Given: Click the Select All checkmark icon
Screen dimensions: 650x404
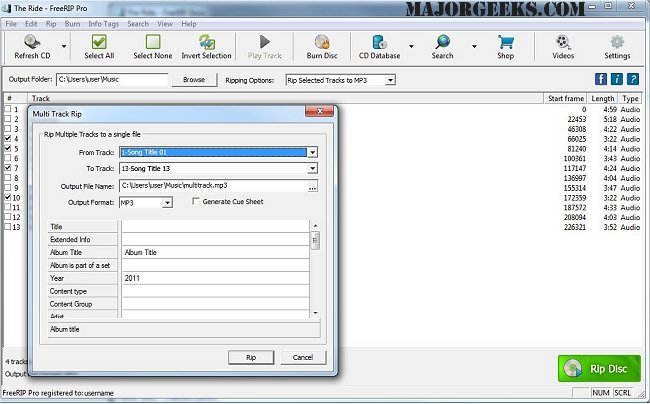Looking at the screenshot, I should click(x=99, y=42).
